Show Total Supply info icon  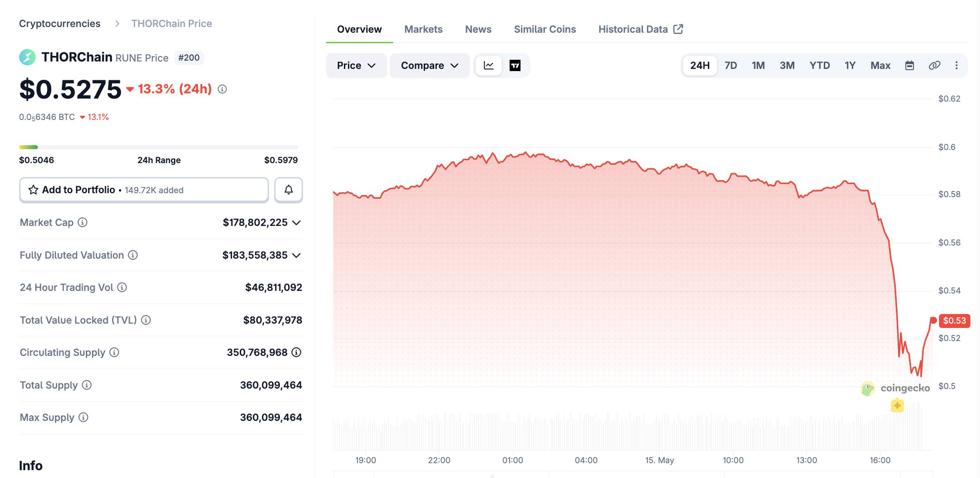(x=87, y=385)
